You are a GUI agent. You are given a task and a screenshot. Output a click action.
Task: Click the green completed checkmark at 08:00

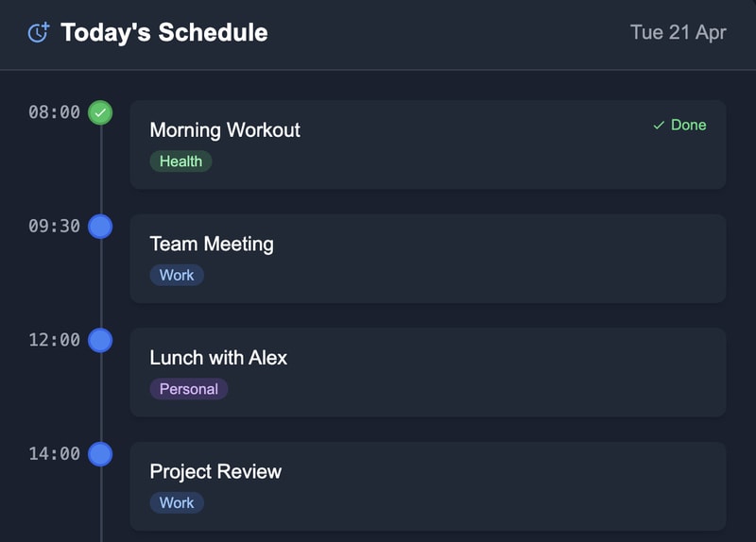[x=100, y=112]
